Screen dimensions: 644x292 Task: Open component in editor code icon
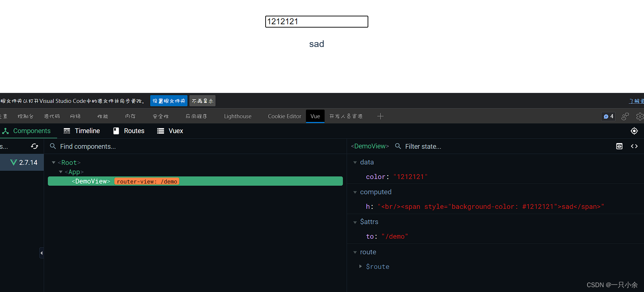click(634, 146)
